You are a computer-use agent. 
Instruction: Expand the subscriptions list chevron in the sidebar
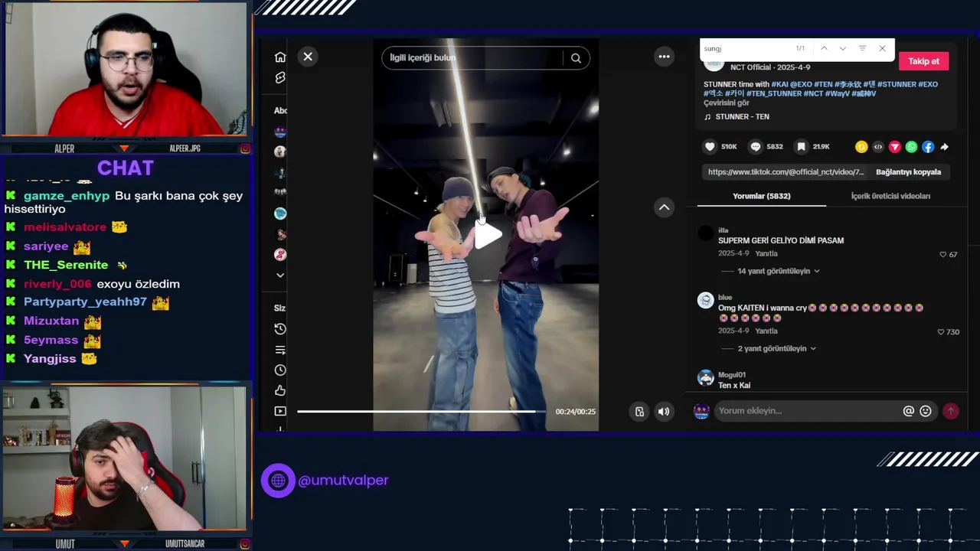coord(280,275)
